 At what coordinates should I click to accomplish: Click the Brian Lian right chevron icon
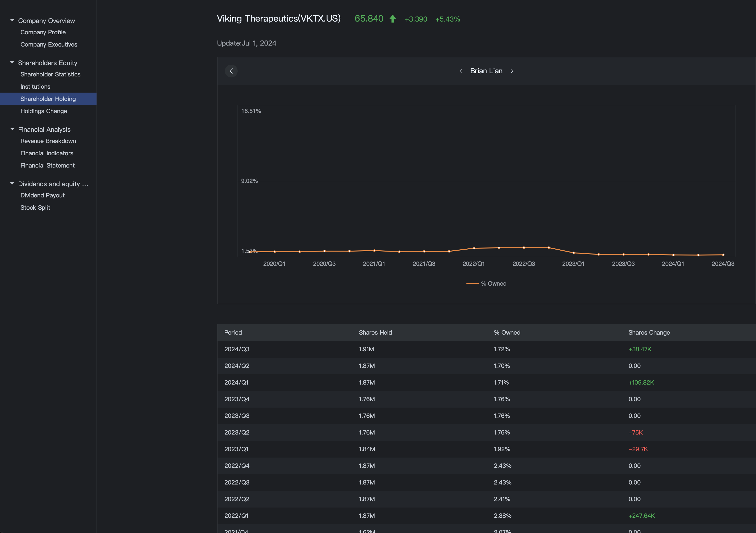(512, 70)
